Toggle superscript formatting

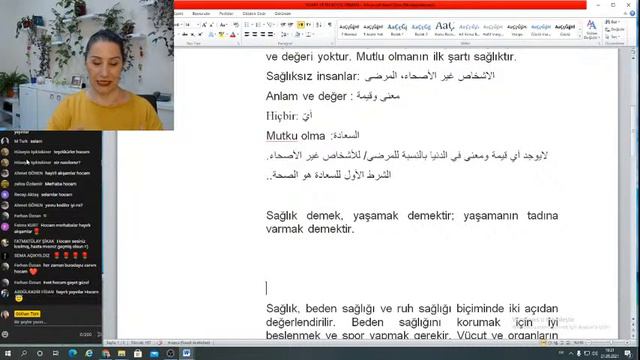coord(200,34)
